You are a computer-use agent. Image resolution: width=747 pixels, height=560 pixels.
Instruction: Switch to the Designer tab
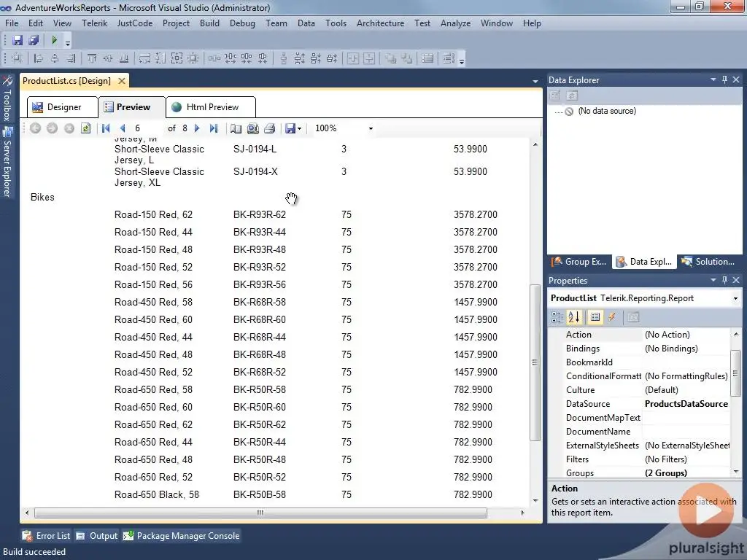[x=63, y=107]
